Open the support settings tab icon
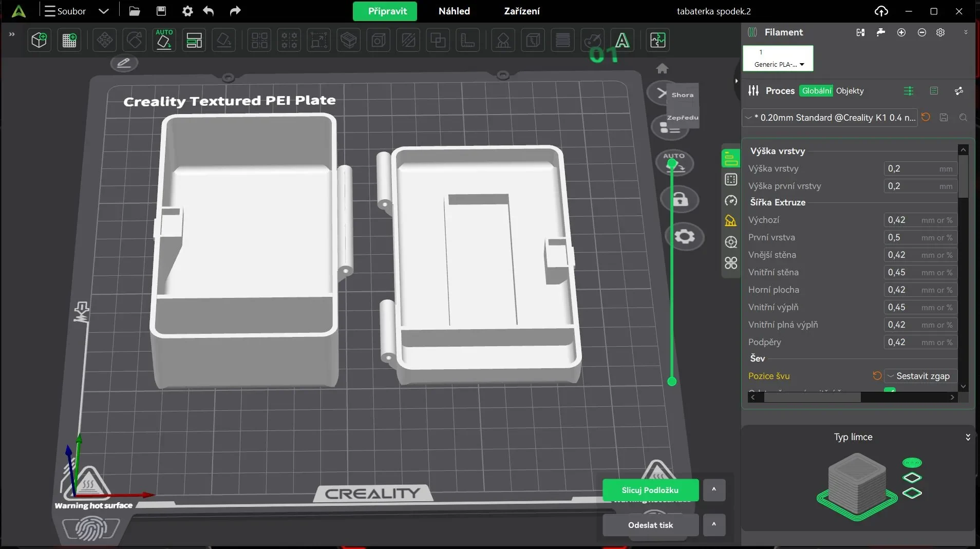This screenshot has height=549, width=980. pos(731,221)
